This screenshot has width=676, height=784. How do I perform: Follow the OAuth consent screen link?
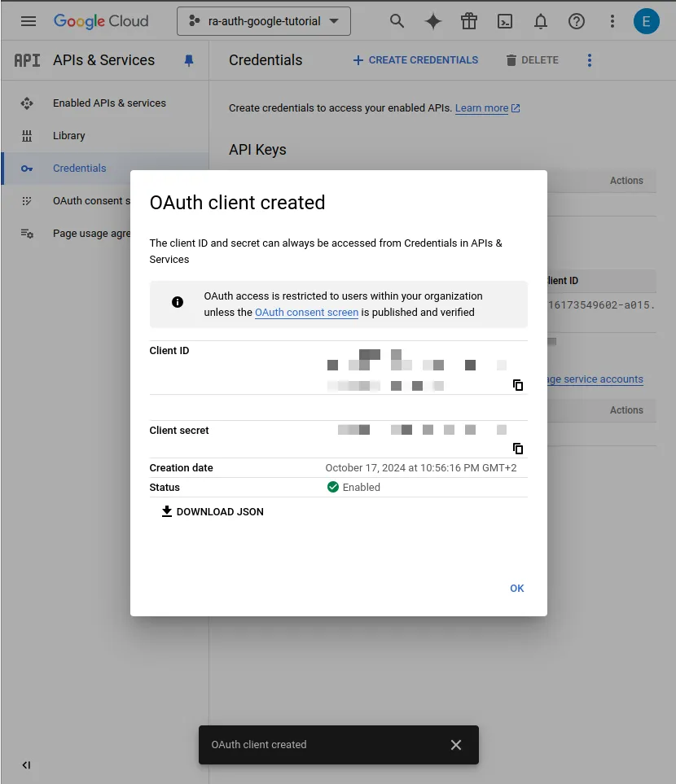pyautogui.click(x=306, y=313)
